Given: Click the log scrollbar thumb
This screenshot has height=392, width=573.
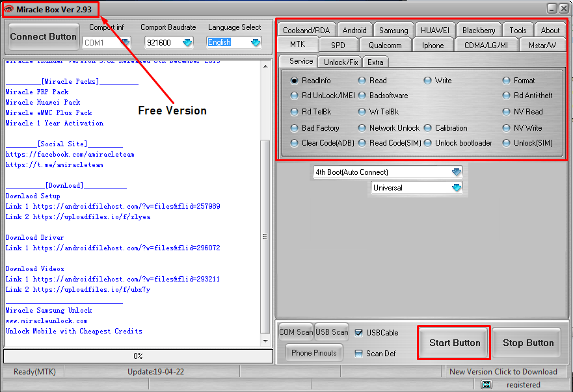Looking at the screenshot, I should tap(265, 237).
